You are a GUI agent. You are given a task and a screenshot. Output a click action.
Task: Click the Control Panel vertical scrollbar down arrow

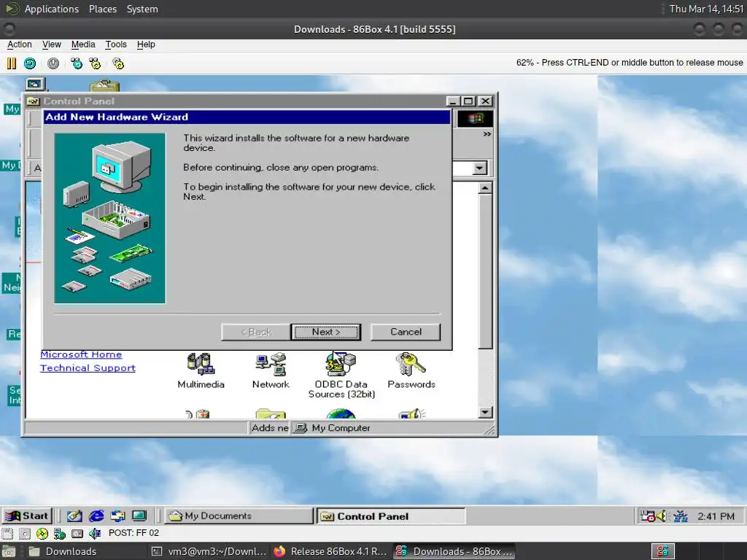[485, 413]
